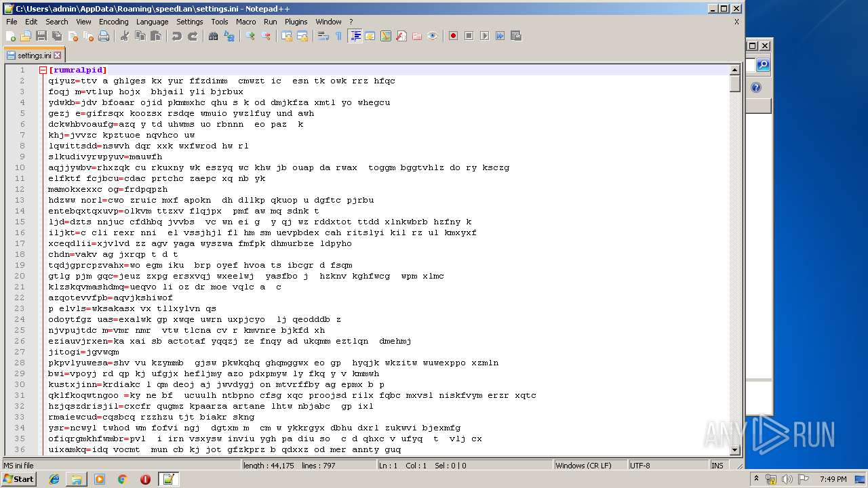Screen dimensions: 868x488
Task: Open the Plugins menu
Action: click(296, 22)
